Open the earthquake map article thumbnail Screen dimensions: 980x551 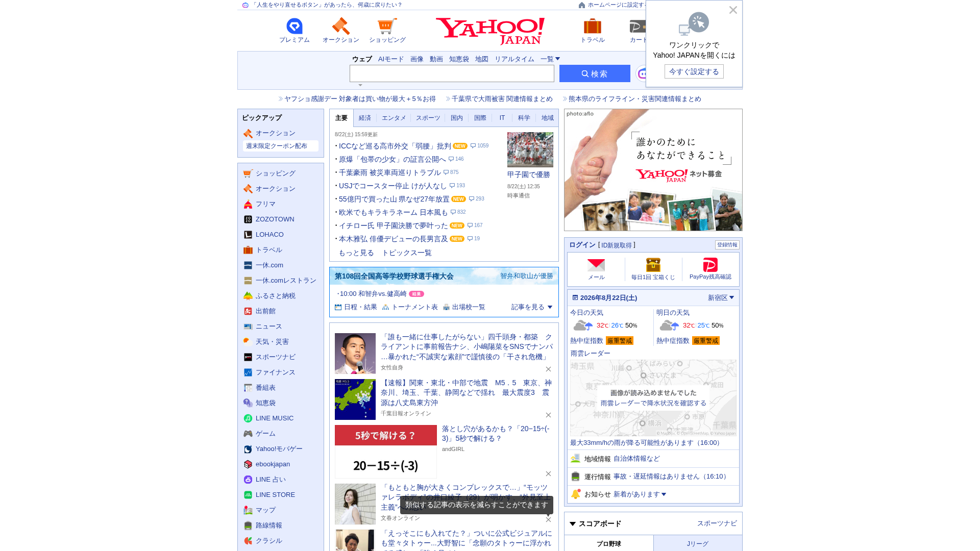(x=355, y=399)
